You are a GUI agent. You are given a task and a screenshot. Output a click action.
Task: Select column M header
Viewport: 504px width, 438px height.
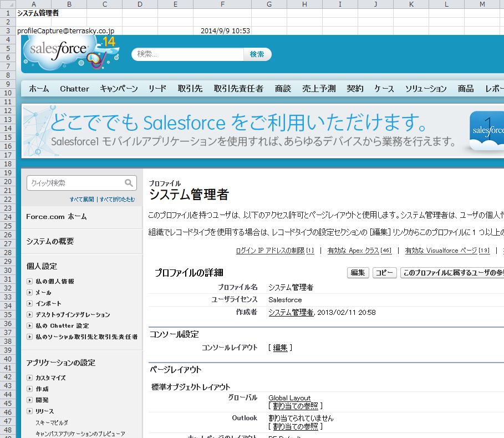[482, 4]
